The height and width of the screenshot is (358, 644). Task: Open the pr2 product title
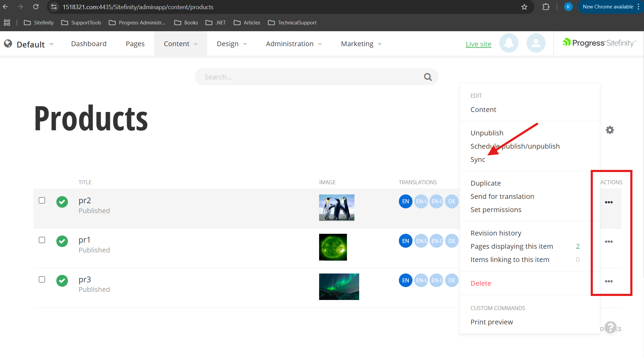point(85,201)
